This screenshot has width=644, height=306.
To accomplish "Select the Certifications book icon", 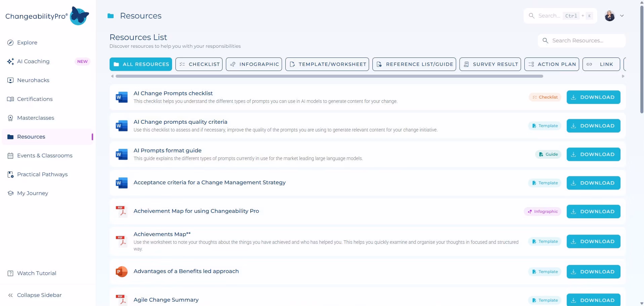I will click(10, 99).
